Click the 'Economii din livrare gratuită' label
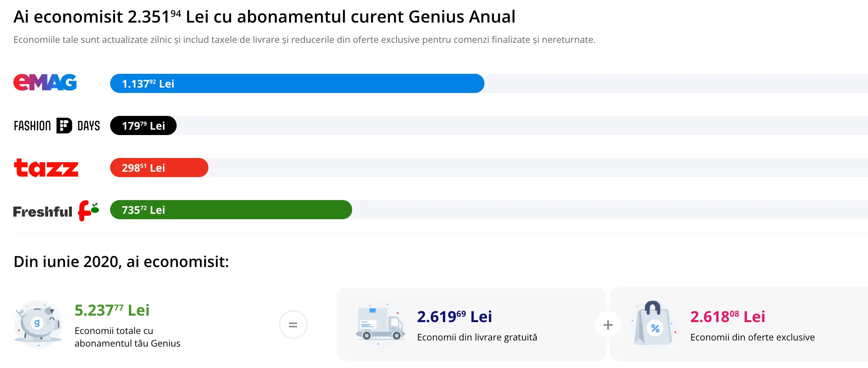Viewport: 868px width, 368px height. [x=477, y=337]
